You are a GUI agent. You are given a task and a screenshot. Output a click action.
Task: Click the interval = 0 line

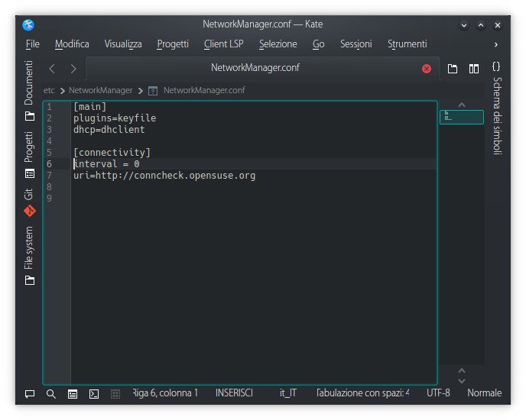(106, 164)
